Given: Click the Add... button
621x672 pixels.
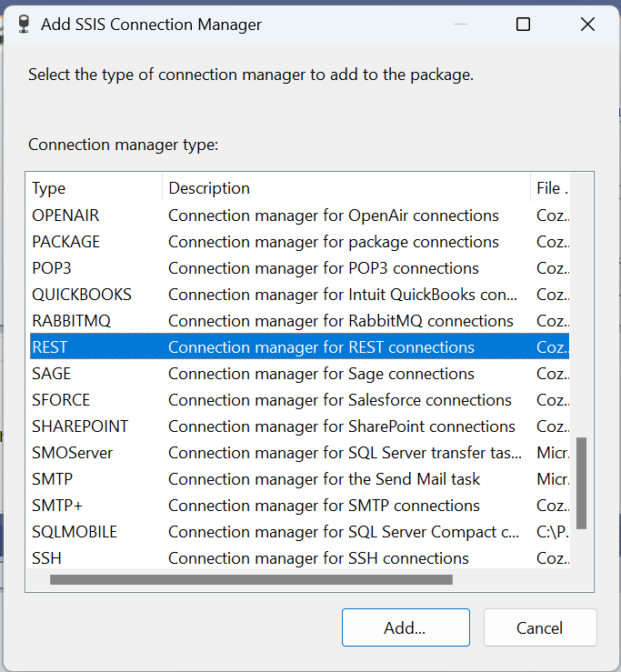Looking at the screenshot, I should click(406, 627).
